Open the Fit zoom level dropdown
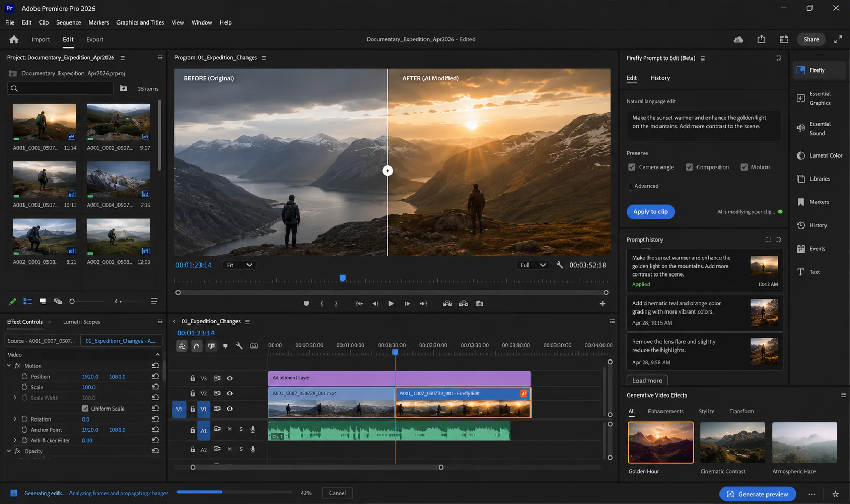This screenshot has width=850, height=504. tap(239, 265)
